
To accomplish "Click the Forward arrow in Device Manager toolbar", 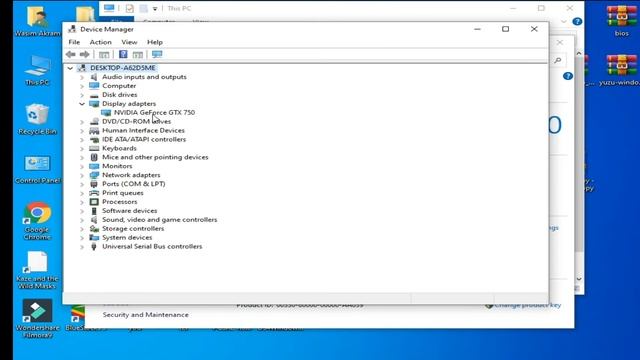I will pyautogui.click(x=84, y=54).
